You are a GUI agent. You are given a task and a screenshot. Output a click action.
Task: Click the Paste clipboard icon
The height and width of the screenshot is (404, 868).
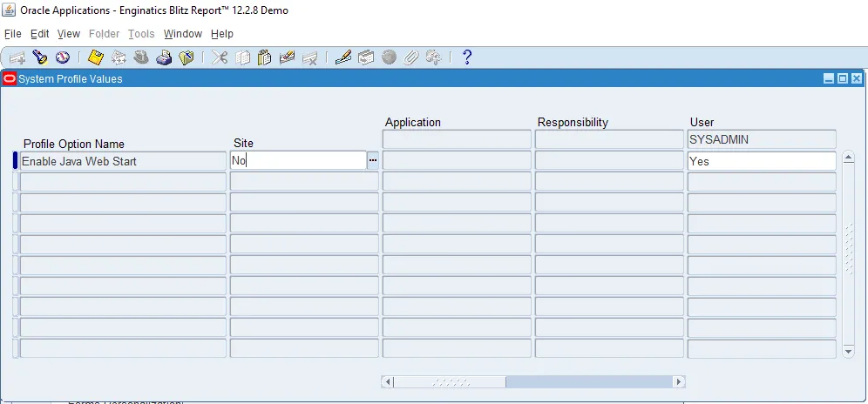coord(265,57)
